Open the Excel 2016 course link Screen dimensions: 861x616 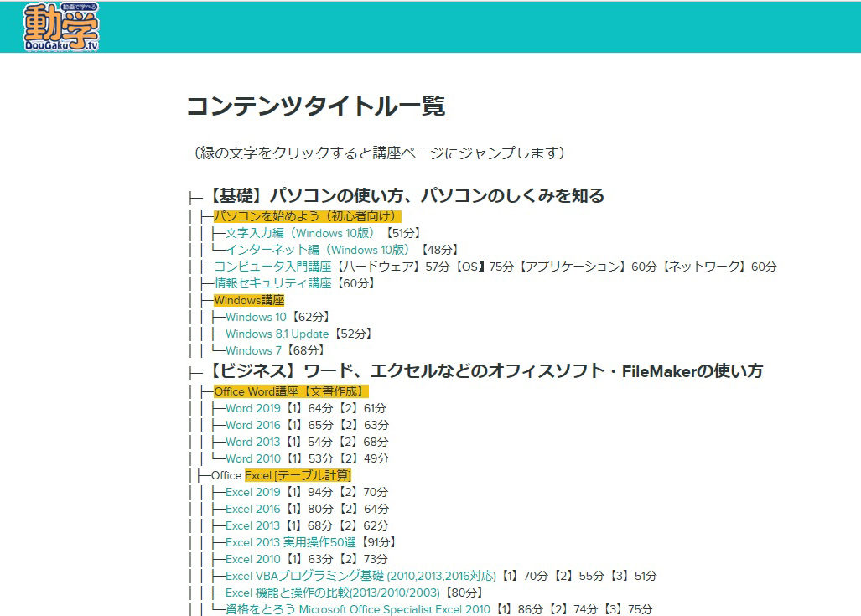pyautogui.click(x=252, y=509)
